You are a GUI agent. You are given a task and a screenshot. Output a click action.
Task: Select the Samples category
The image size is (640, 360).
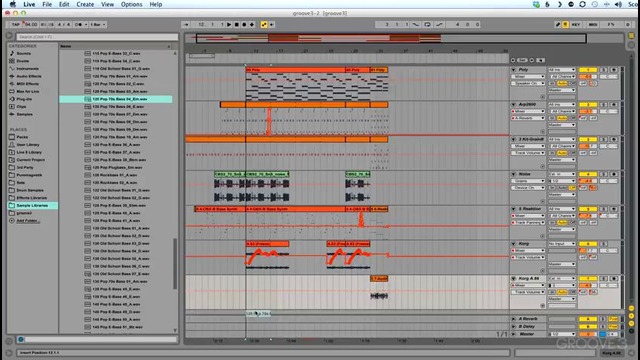[24, 114]
